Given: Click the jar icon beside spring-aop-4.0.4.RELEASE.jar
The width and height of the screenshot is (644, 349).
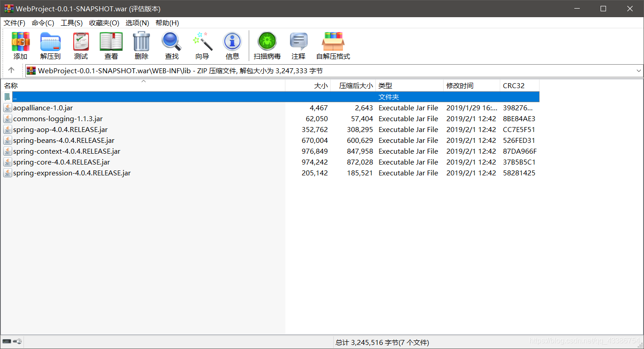Looking at the screenshot, I should (x=8, y=130).
